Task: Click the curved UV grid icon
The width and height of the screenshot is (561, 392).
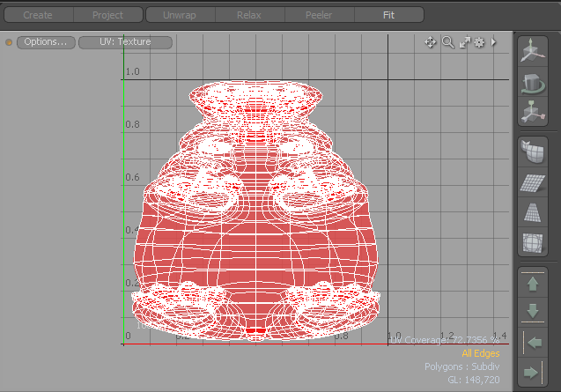Action: [531, 153]
